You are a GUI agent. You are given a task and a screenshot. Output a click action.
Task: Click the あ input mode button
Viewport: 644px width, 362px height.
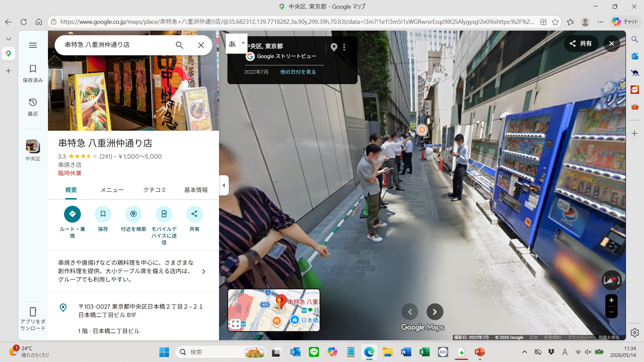[x=232, y=44]
